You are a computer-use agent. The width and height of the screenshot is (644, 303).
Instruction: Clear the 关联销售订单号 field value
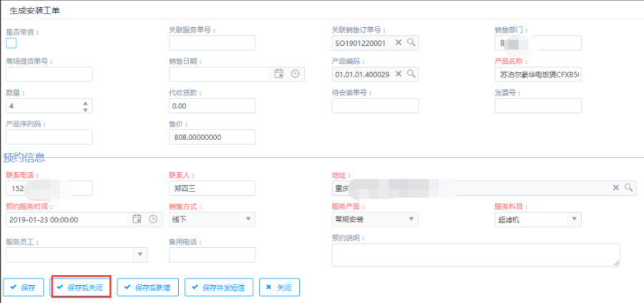(x=399, y=43)
